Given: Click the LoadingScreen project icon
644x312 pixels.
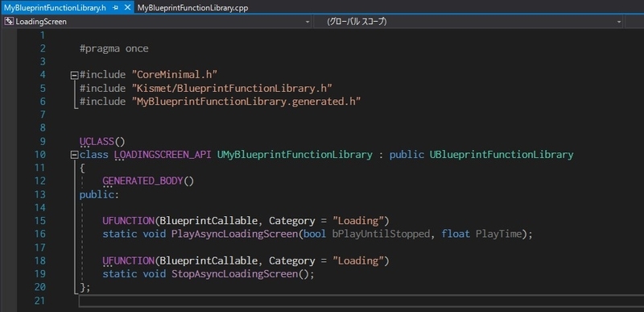Looking at the screenshot, I should click(x=9, y=22).
